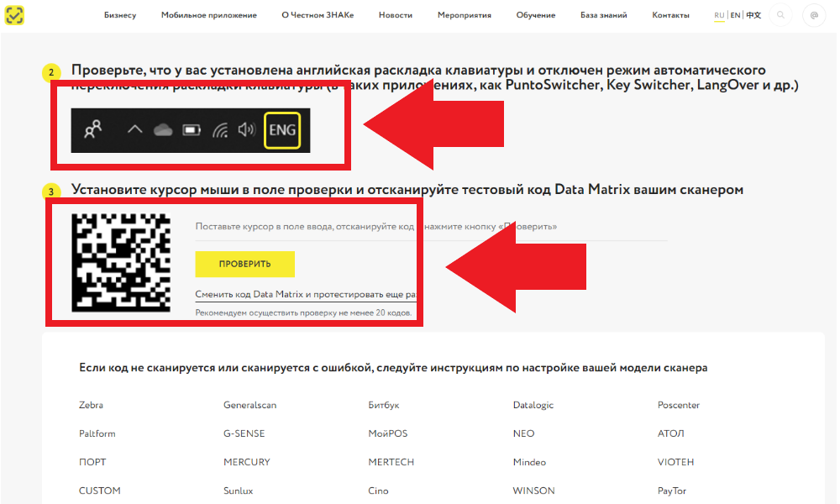Screen dimensions: 840x504
Task: Open the Честный ЗНАК logo home link
Action: pos(14,15)
